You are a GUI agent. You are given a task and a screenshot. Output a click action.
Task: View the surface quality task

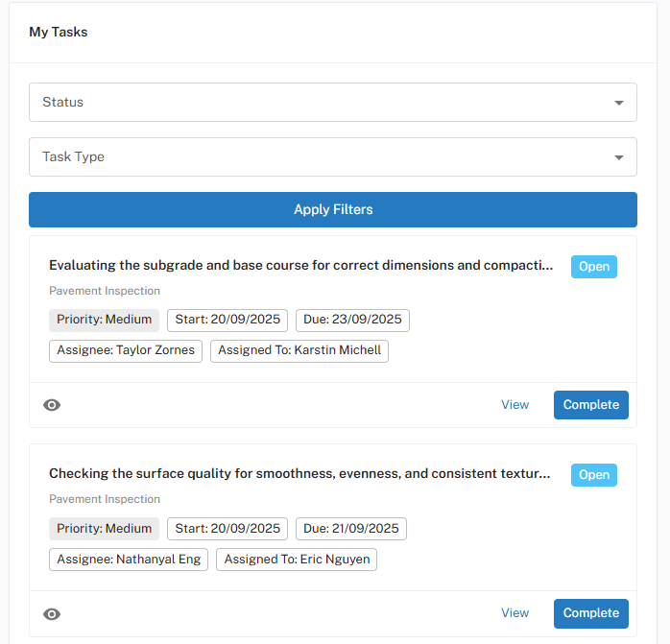pyautogui.click(x=514, y=613)
